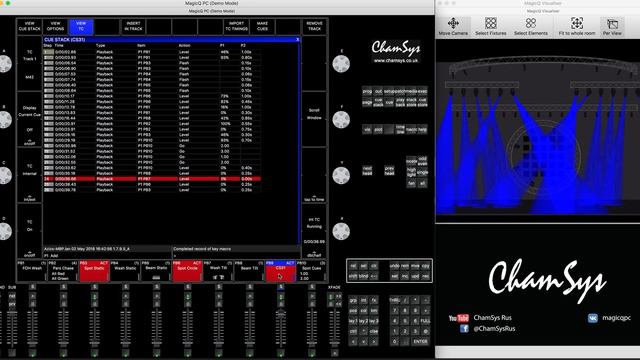Adjust the PB3 playback fader
The height and width of the screenshot is (360, 640).
(94, 327)
